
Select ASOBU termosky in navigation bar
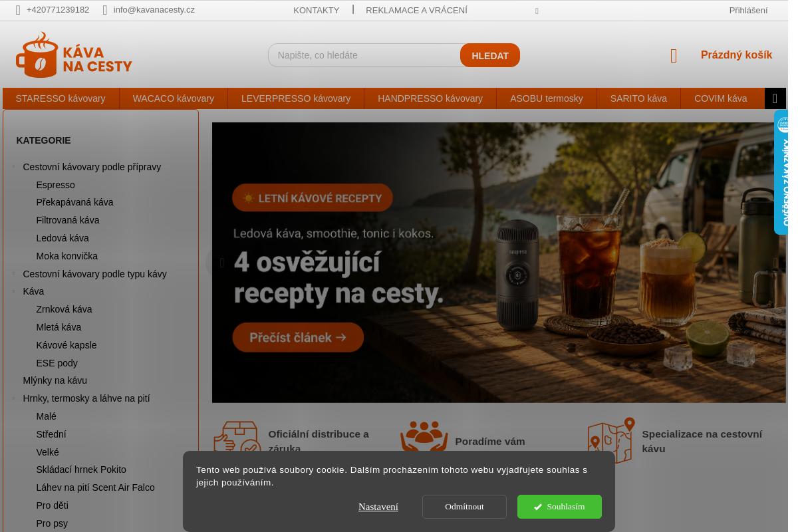(x=547, y=98)
